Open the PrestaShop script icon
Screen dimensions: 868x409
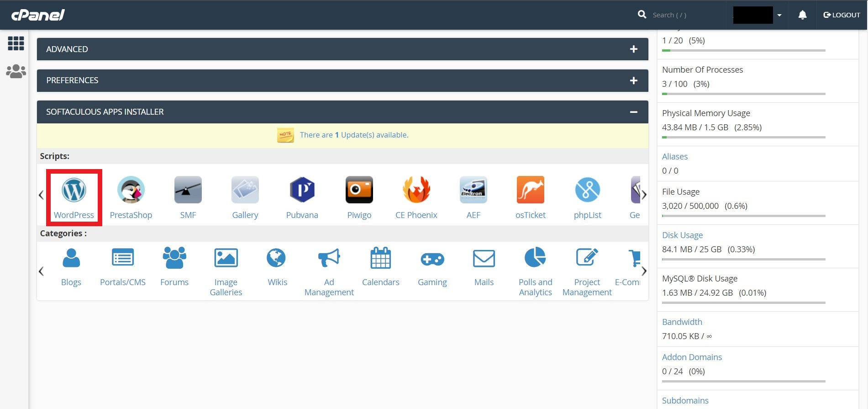131,190
